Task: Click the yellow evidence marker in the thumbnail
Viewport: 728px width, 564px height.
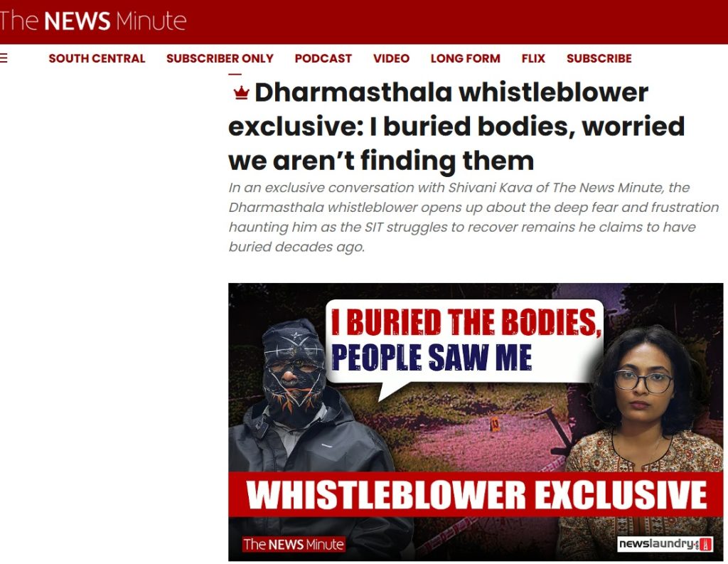Action: [x=495, y=424]
